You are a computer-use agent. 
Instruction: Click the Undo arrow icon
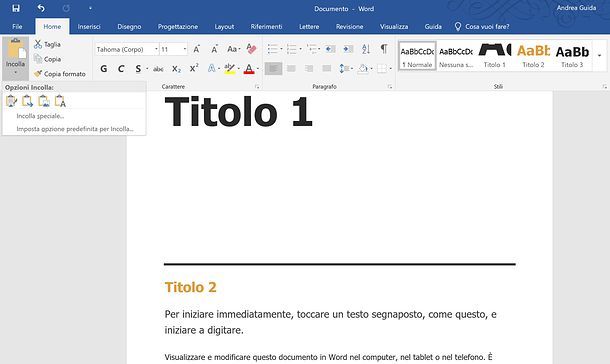pos(41,8)
